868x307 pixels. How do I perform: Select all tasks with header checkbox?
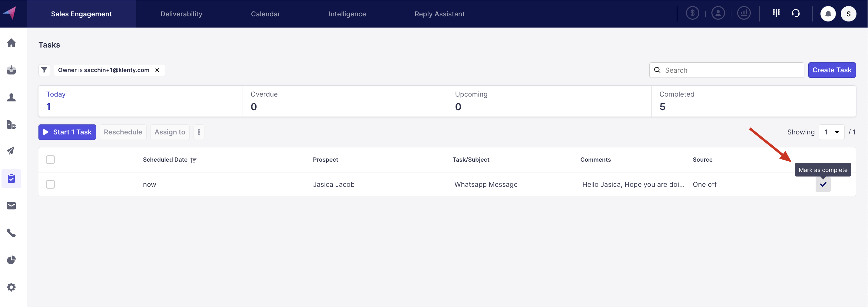pyautogui.click(x=51, y=159)
